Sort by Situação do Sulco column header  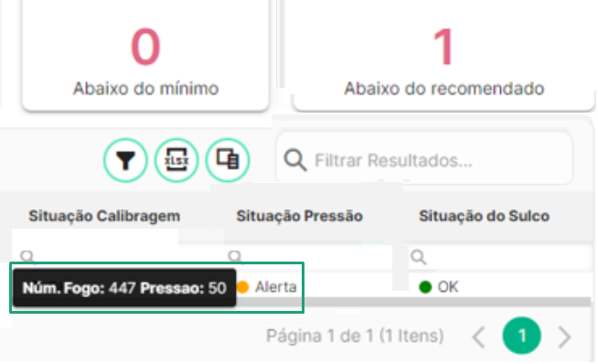click(485, 216)
